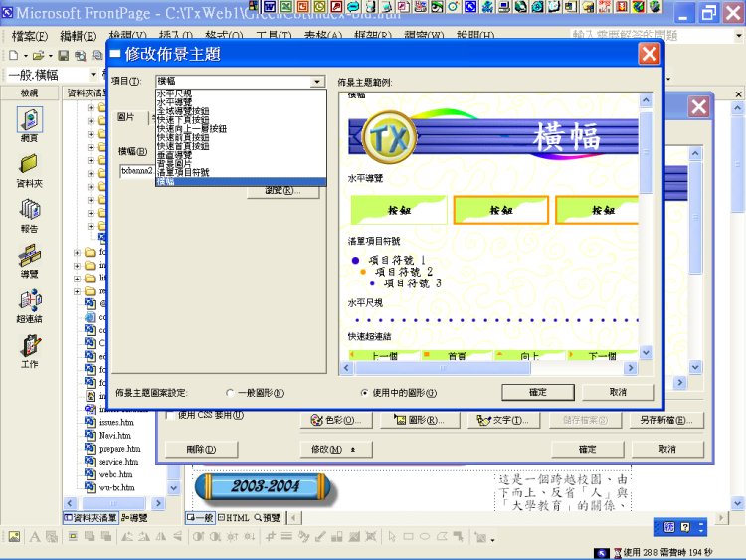Click the 修改(M) button in the themes dialog
746x560 pixels.
(x=336, y=450)
